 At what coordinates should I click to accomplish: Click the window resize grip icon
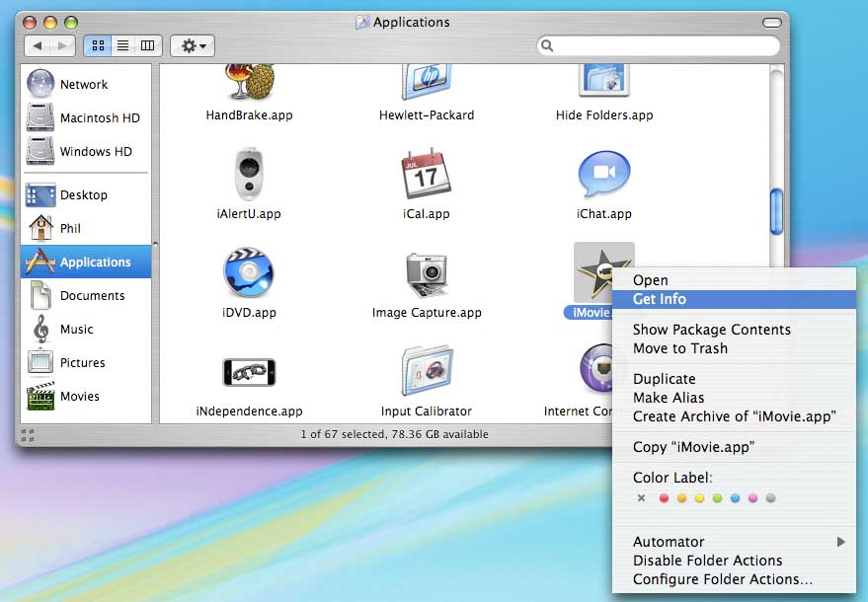click(28, 435)
